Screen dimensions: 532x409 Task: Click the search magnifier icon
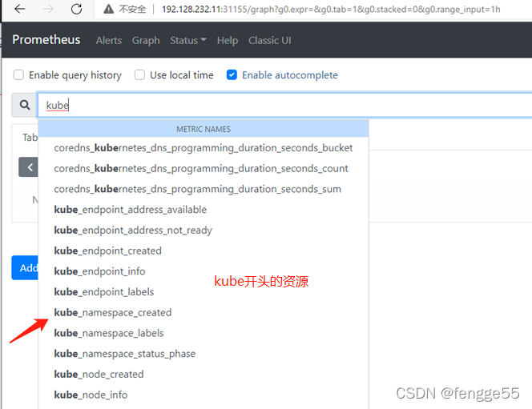[x=24, y=105]
